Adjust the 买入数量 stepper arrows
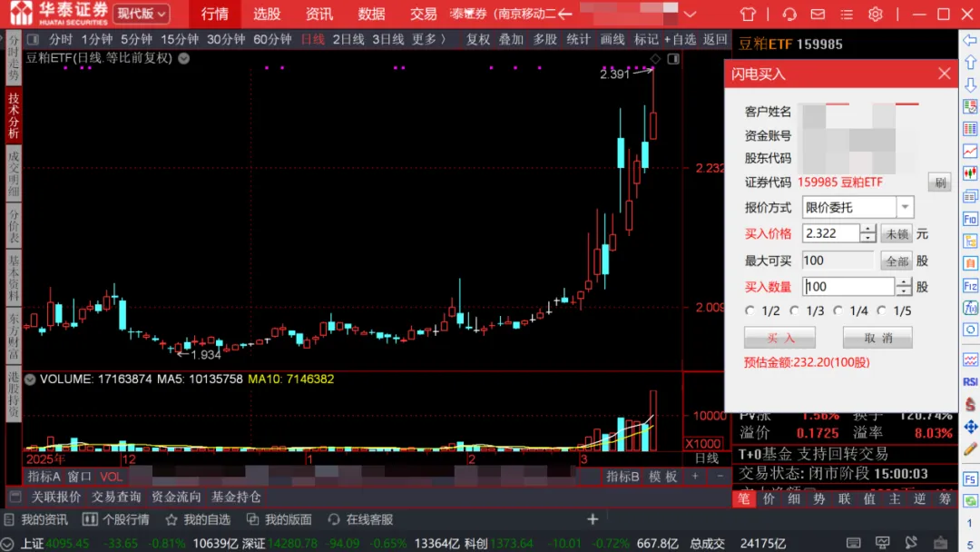This screenshot has width=980, height=552. point(904,286)
